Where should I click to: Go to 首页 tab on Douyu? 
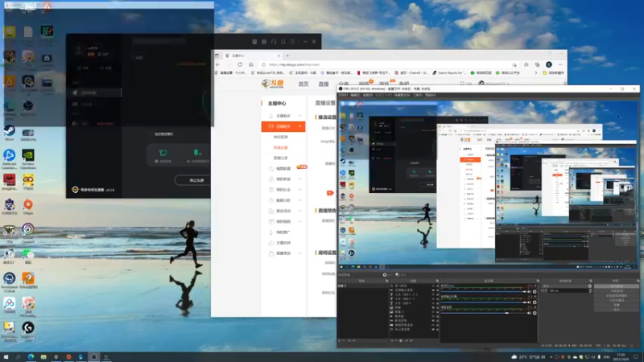pyautogui.click(x=303, y=84)
